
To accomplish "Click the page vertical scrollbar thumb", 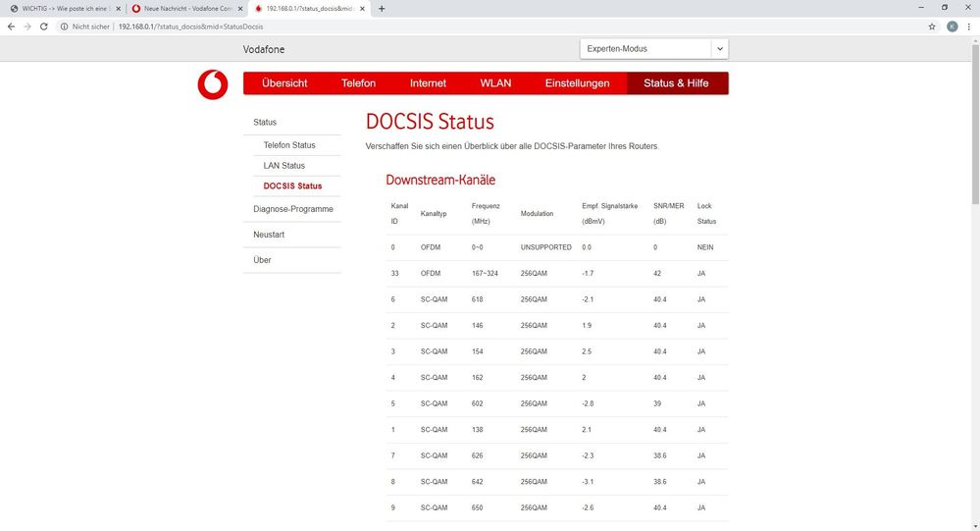I will [x=975, y=125].
